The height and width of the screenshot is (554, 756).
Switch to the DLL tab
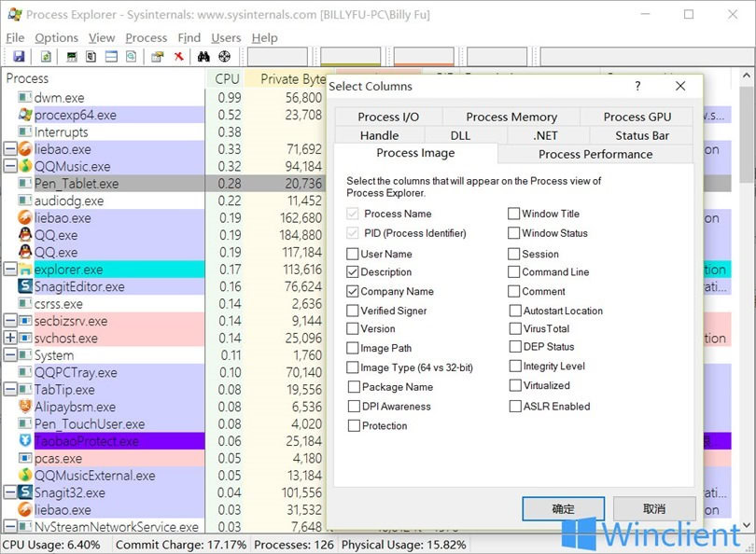[460, 135]
